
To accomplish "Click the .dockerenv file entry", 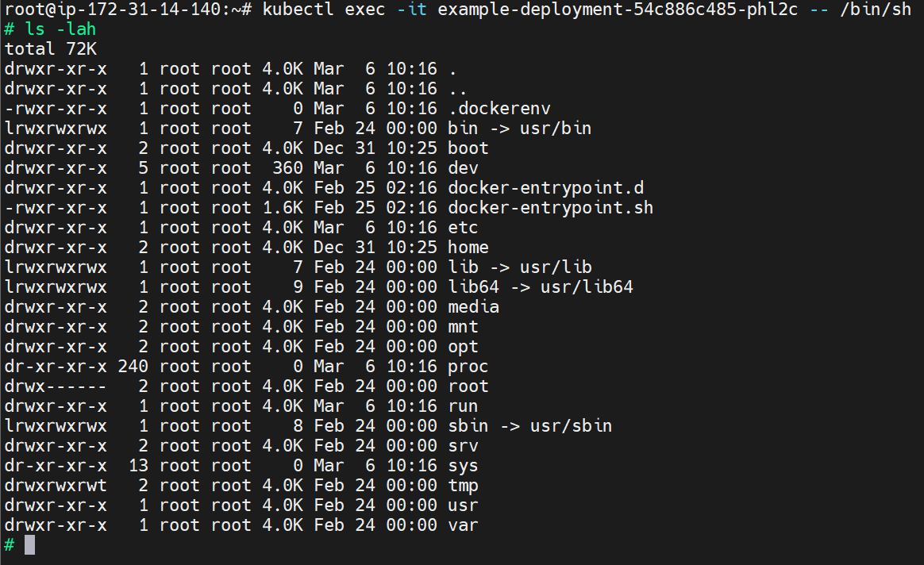I will point(499,109).
